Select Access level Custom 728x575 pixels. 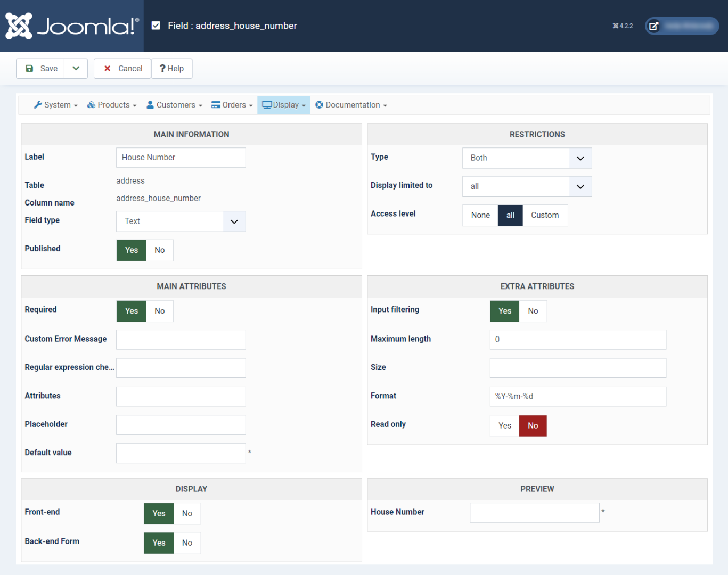(x=545, y=215)
